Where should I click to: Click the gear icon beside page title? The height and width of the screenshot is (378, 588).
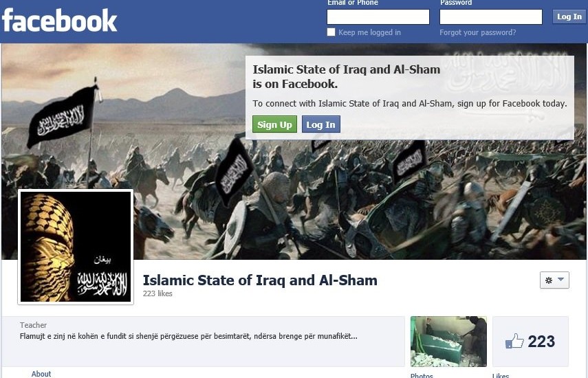coord(549,280)
